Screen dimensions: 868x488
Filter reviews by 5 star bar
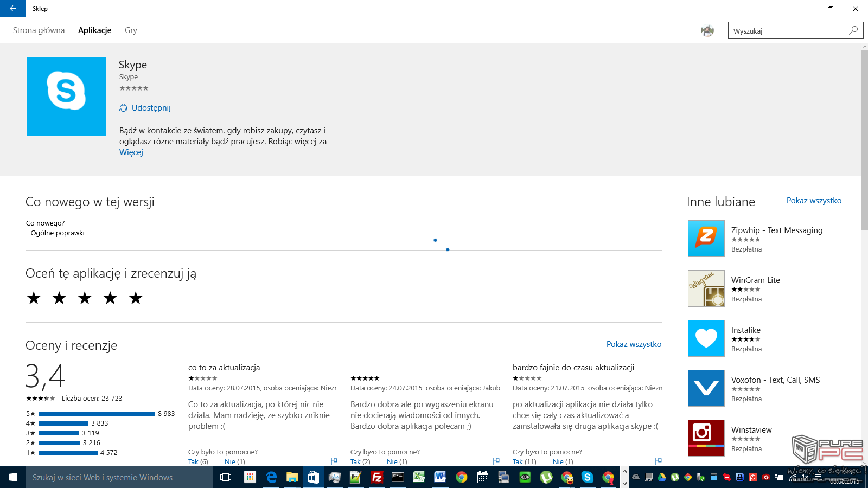97,414
